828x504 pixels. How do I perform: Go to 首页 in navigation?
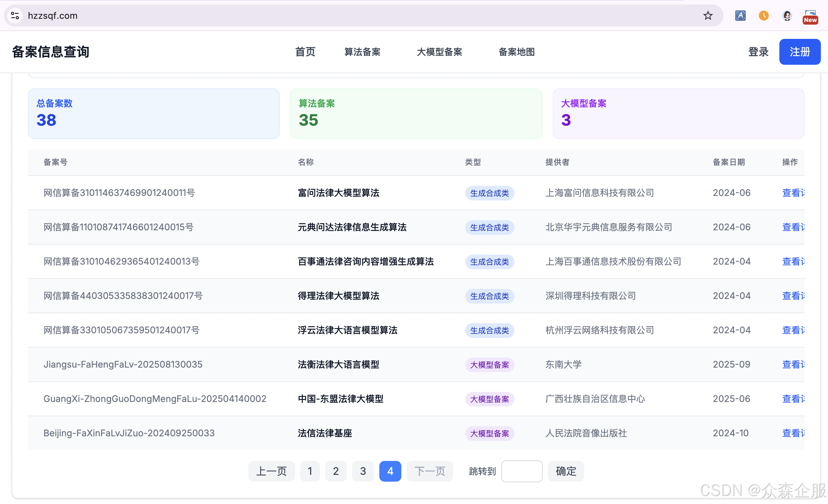click(x=305, y=52)
